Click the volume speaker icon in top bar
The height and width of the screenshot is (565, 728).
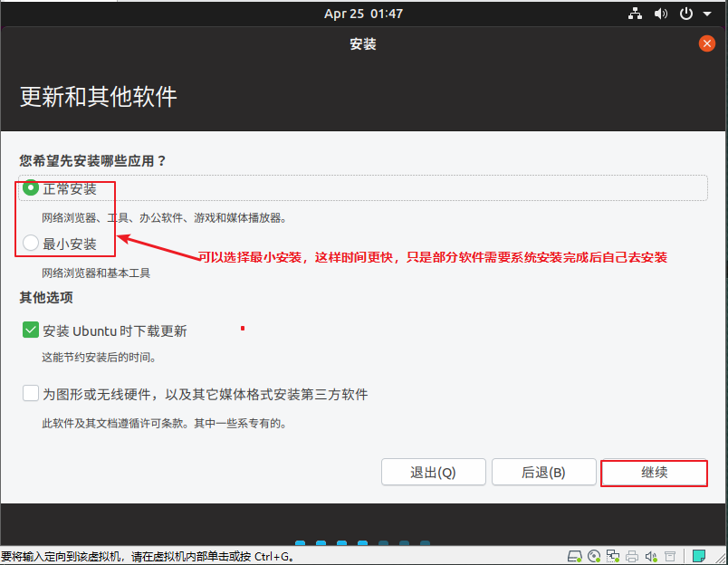coord(660,14)
